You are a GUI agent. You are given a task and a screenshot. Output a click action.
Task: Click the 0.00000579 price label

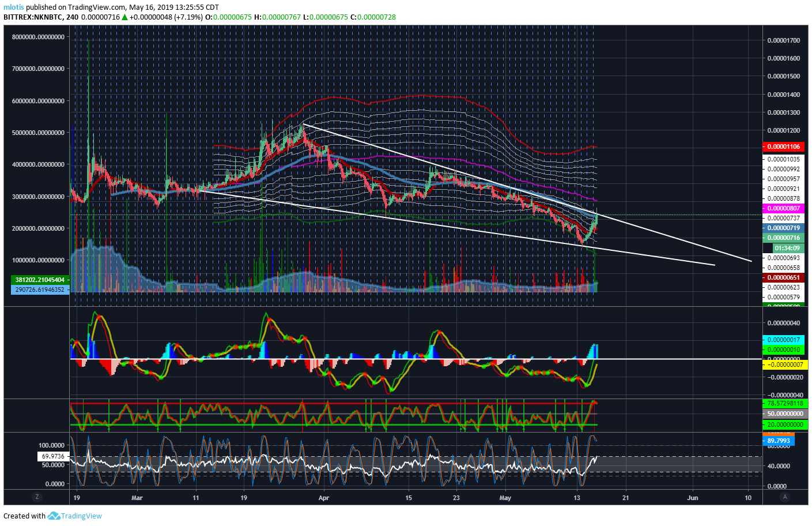pyautogui.click(x=783, y=297)
